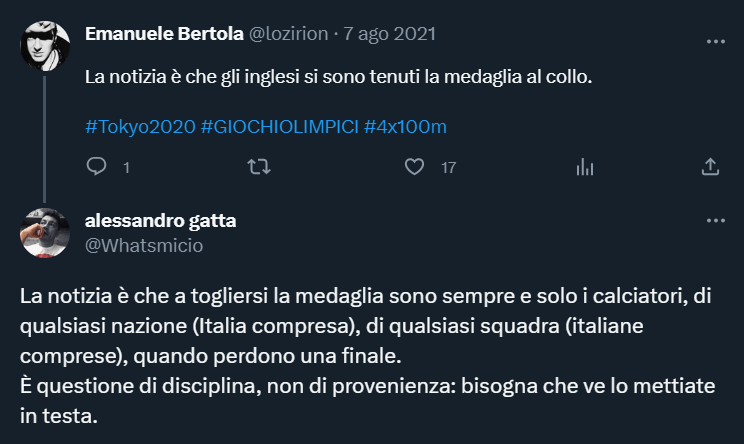Click the @lozirion handle
The width and height of the screenshot is (744, 444).
click(289, 33)
